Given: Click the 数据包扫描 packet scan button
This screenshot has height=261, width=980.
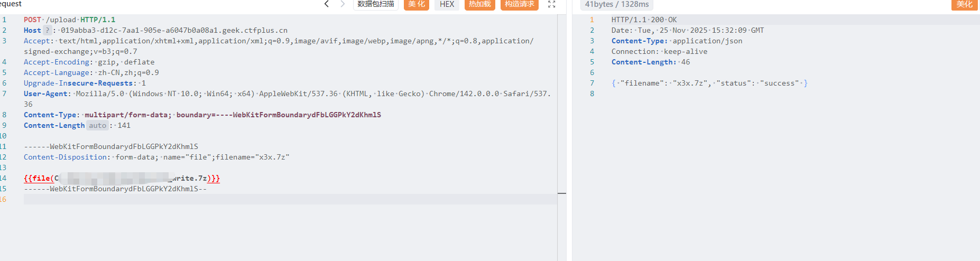Looking at the screenshot, I should coord(375,4).
